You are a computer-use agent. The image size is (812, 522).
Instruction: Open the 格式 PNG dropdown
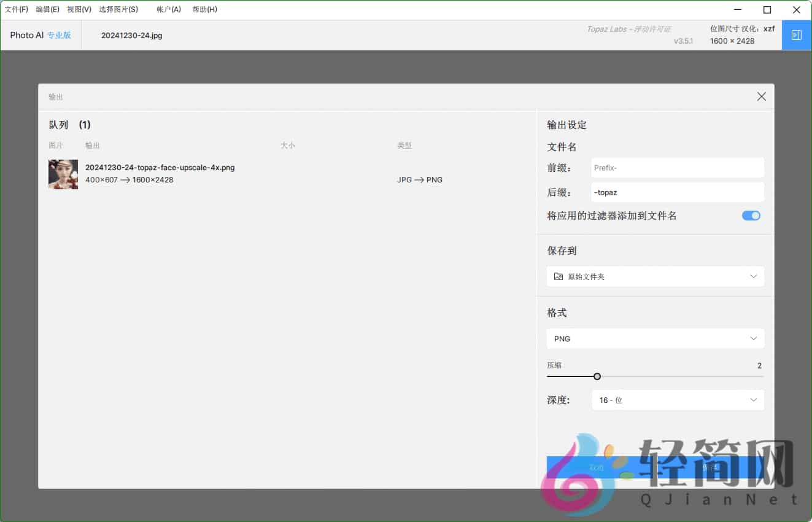point(654,338)
